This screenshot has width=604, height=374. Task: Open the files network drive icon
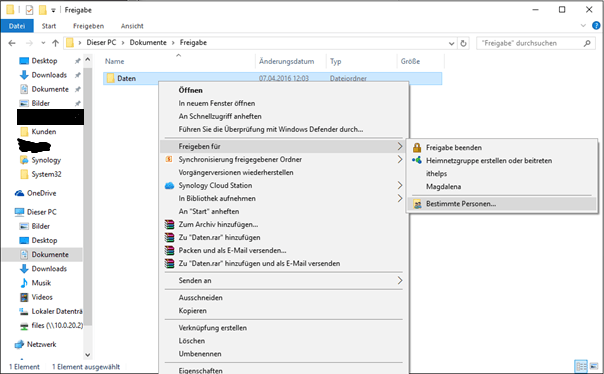[24, 326]
